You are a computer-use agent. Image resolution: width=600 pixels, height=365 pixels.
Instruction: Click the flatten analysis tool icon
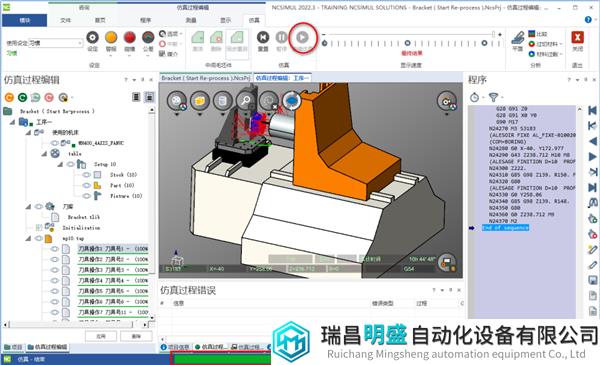coord(518,37)
